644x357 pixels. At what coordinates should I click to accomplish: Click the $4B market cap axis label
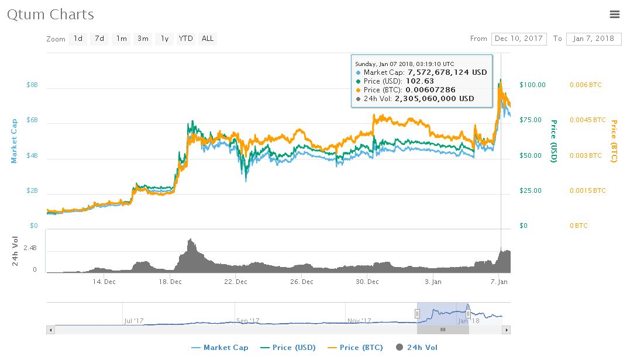(32, 155)
